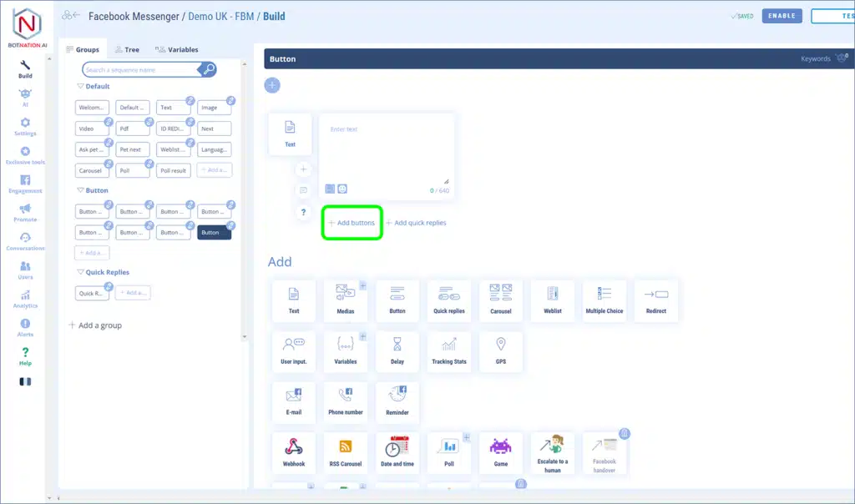Screen dimensions: 855x504
Task: Select the Welcome sequence in Default group
Action: tap(92, 108)
